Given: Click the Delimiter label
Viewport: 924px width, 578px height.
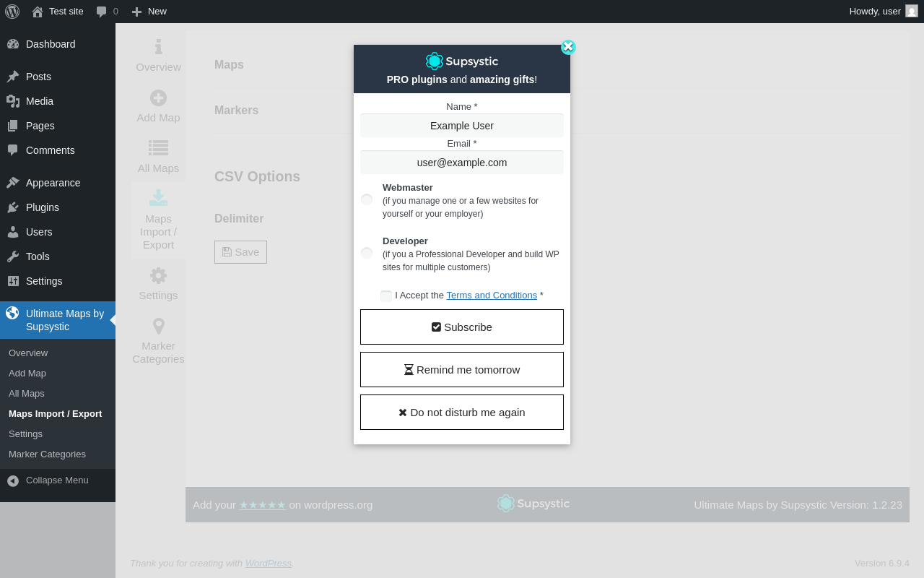Looking at the screenshot, I should 239,218.
